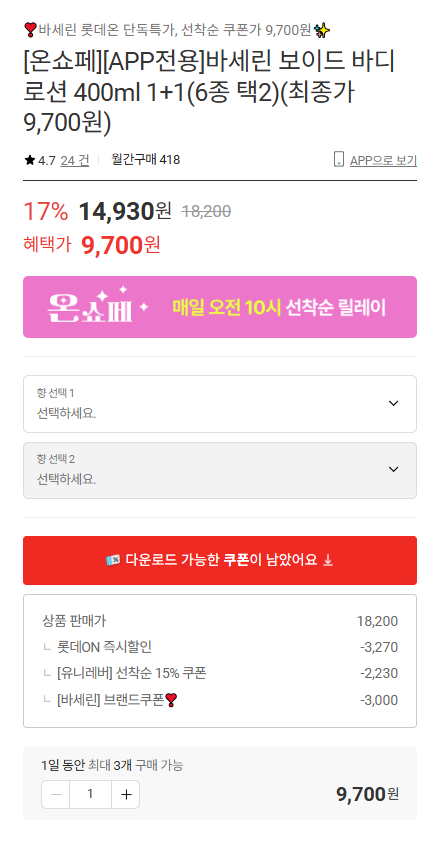Click the heart emoji next to 브랜드쿠폰

(x=172, y=700)
